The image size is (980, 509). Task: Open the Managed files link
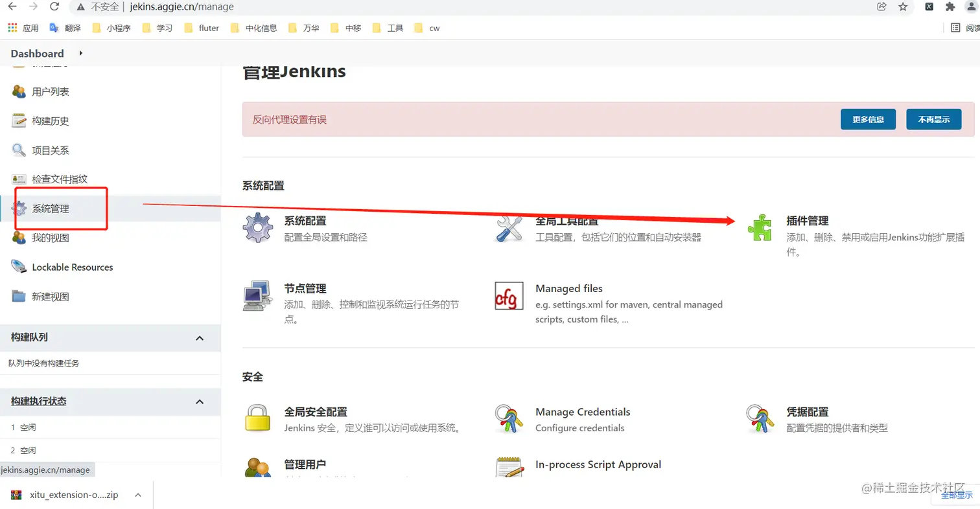coord(569,289)
